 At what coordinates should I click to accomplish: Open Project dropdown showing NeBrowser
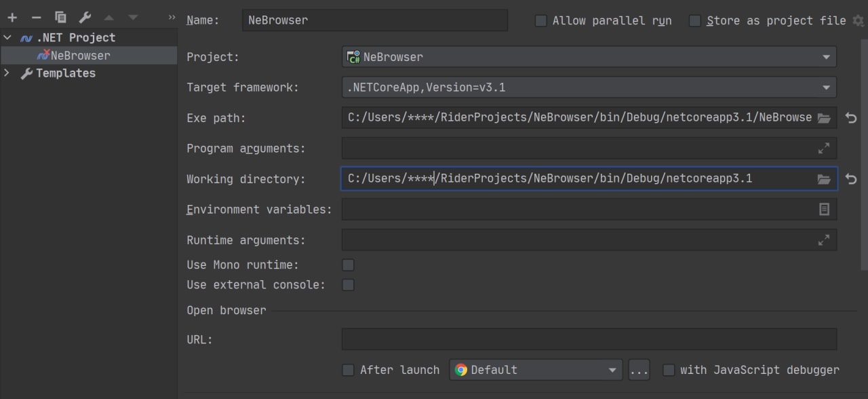click(589, 57)
